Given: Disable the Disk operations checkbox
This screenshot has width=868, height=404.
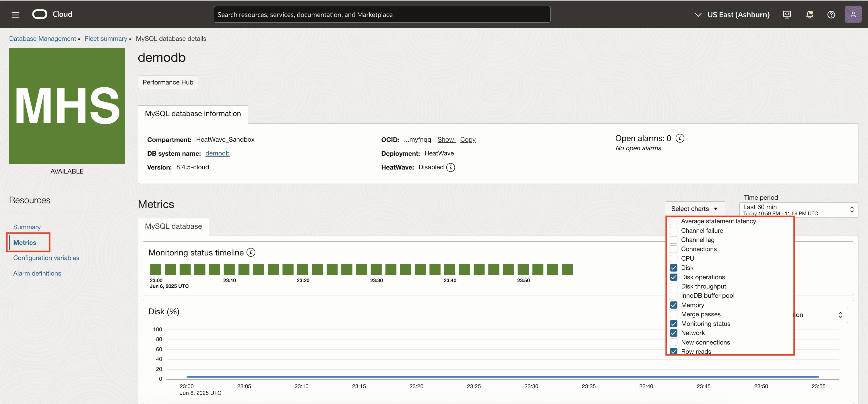Looking at the screenshot, I should point(674,277).
